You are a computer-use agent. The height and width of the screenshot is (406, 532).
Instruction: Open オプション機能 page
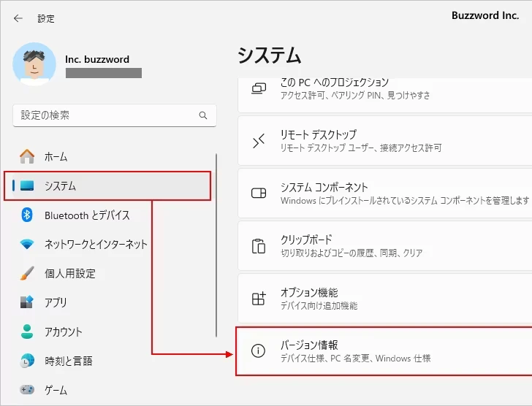[x=385, y=298]
